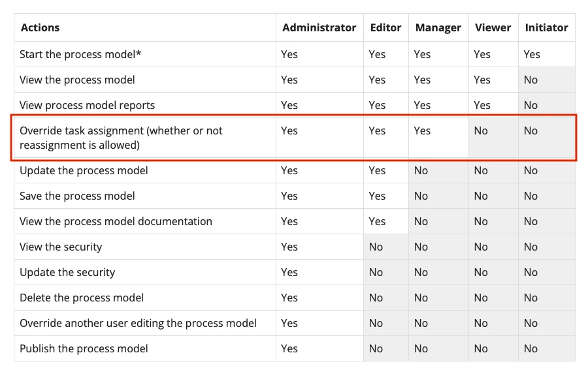The width and height of the screenshot is (588, 368).
Task: Click Initiator 'No' for View the security
Action: coord(531,247)
